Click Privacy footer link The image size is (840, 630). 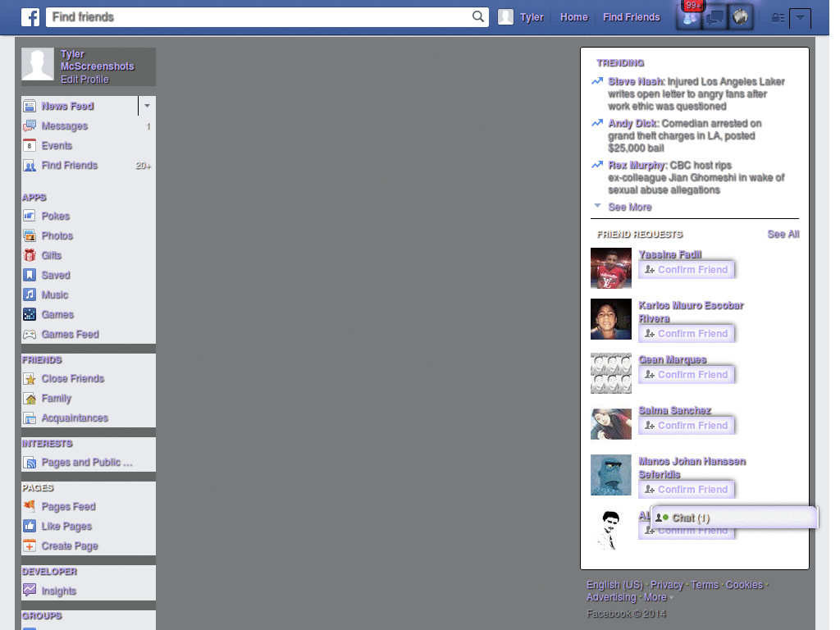point(666,585)
